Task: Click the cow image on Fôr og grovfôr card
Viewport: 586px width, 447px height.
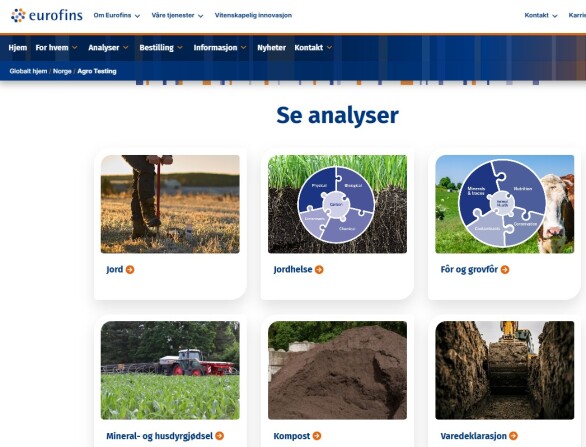Action: (x=505, y=204)
